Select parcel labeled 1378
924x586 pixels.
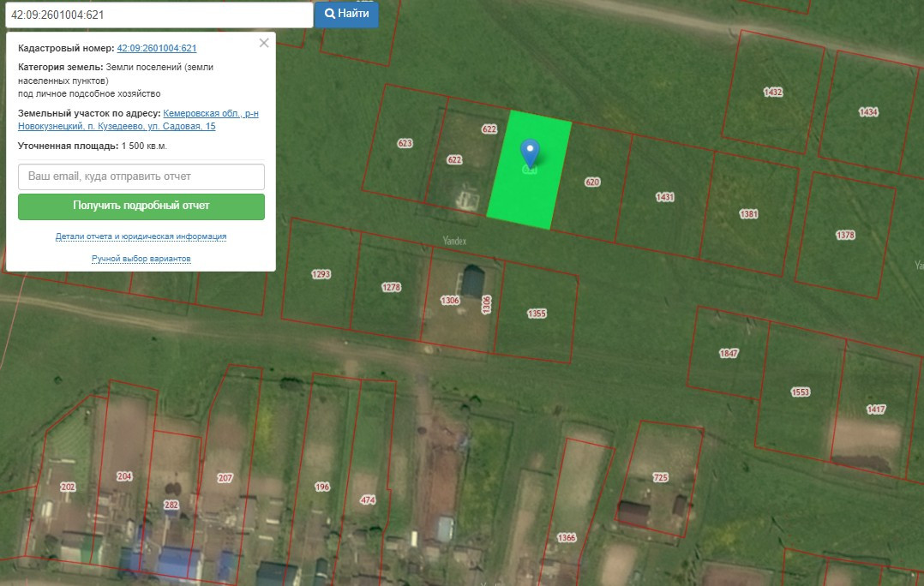pos(845,235)
